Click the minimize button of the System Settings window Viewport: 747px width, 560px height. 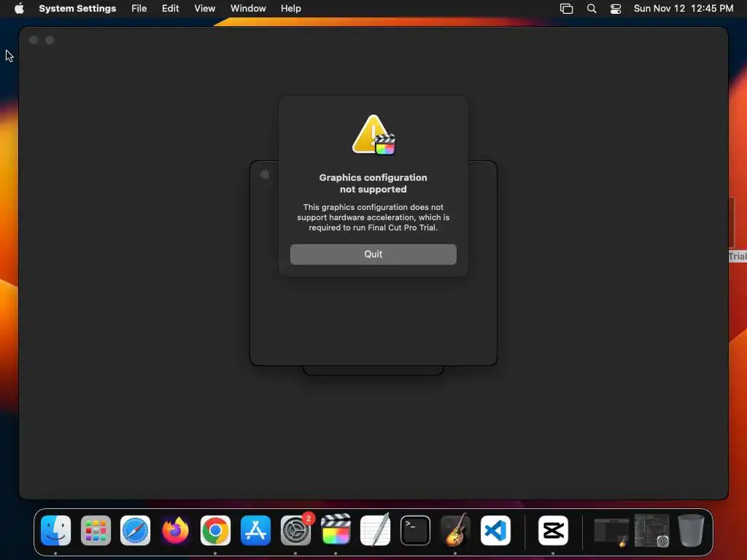pyautogui.click(x=50, y=41)
